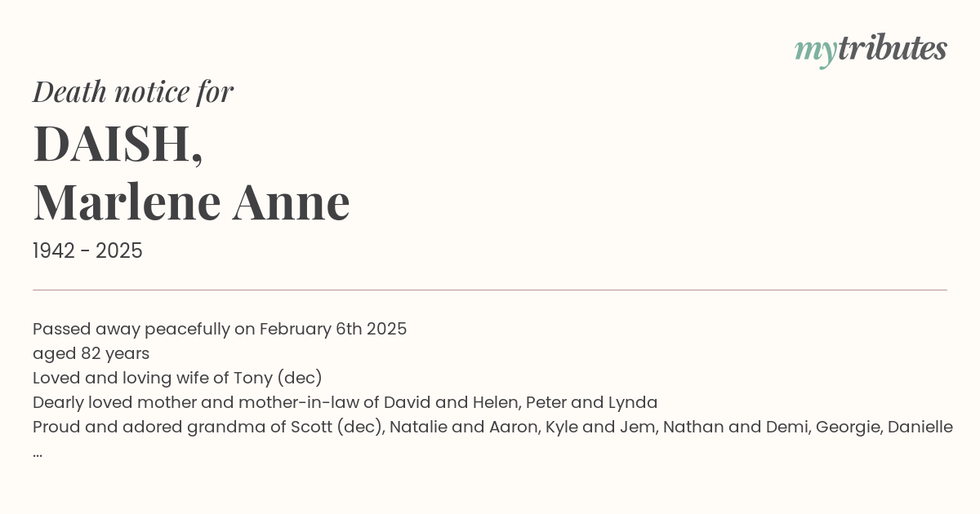Click the date February 6th 2025
980x514 pixels.
(x=333, y=330)
